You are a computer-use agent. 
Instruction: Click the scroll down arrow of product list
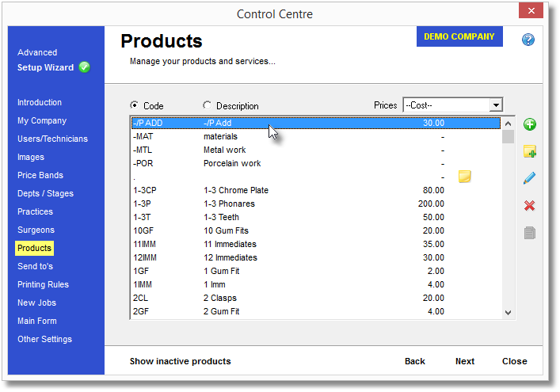[509, 312]
